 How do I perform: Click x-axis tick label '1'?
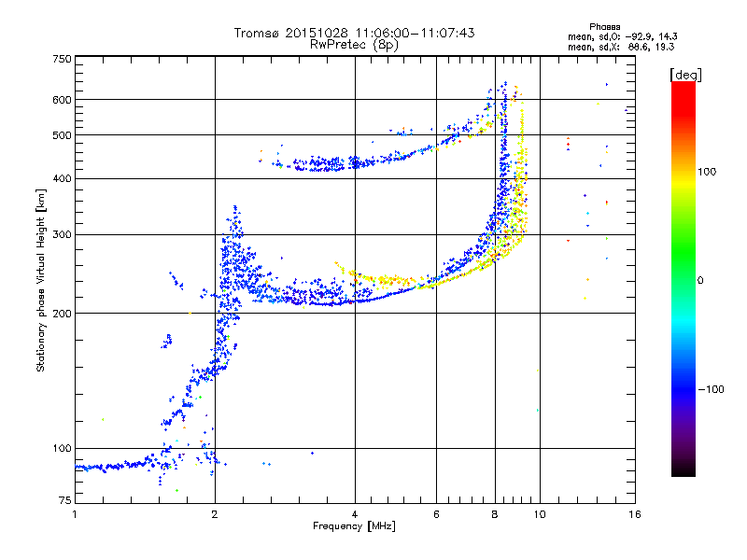(75, 514)
